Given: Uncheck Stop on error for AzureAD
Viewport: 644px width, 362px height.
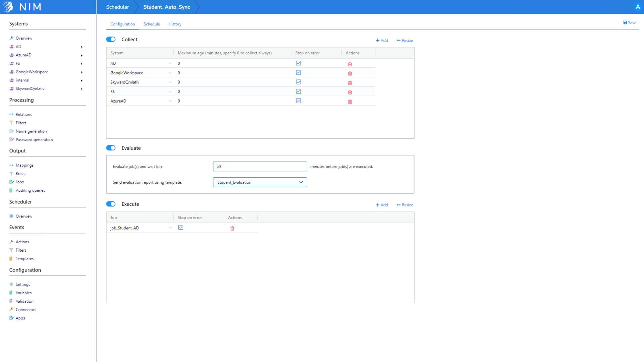Looking at the screenshot, I should tap(298, 101).
